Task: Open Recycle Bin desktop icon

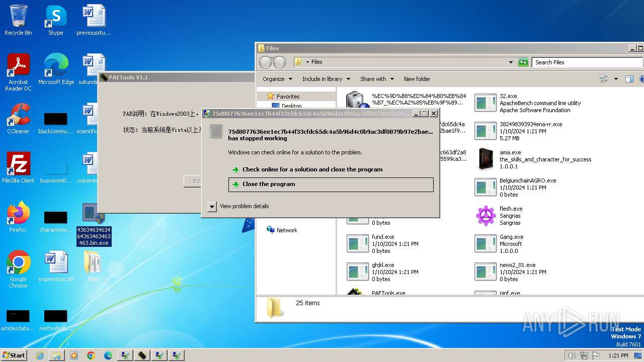Action: point(18,20)
